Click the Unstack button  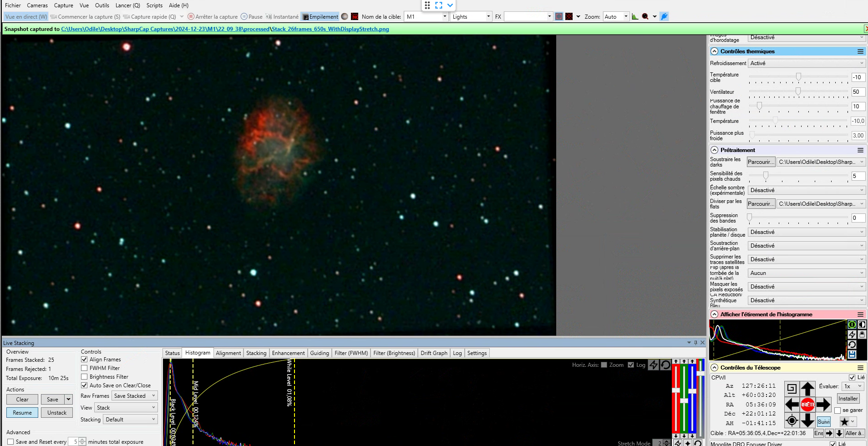click(57, 413)
